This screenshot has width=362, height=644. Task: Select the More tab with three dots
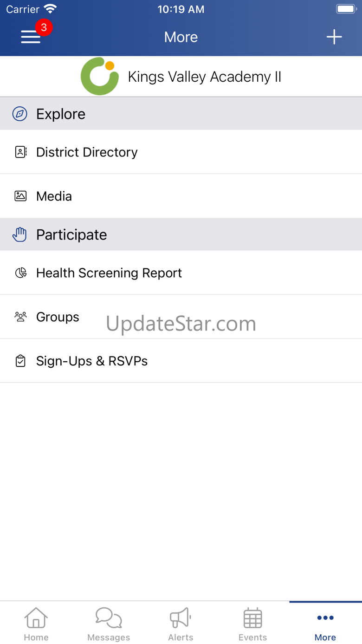point(325,623)
